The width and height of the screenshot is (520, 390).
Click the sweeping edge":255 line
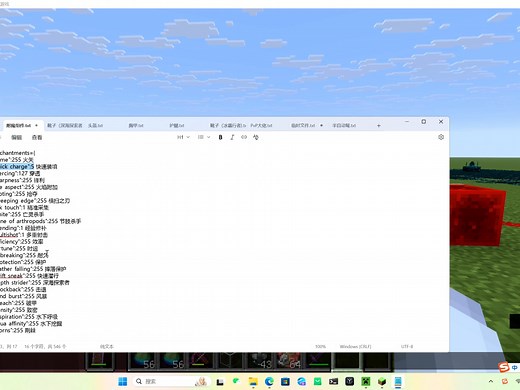35,201
